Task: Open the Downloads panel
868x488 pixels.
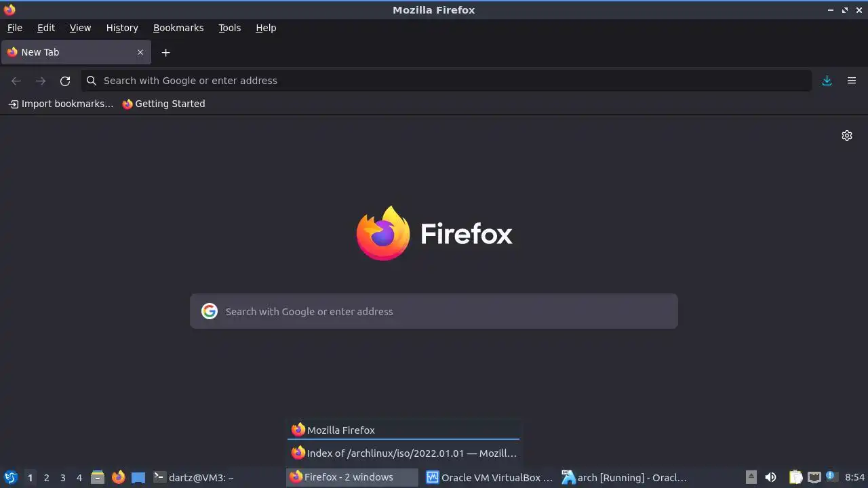Action: pyautogui.click(x=827, y=81)
